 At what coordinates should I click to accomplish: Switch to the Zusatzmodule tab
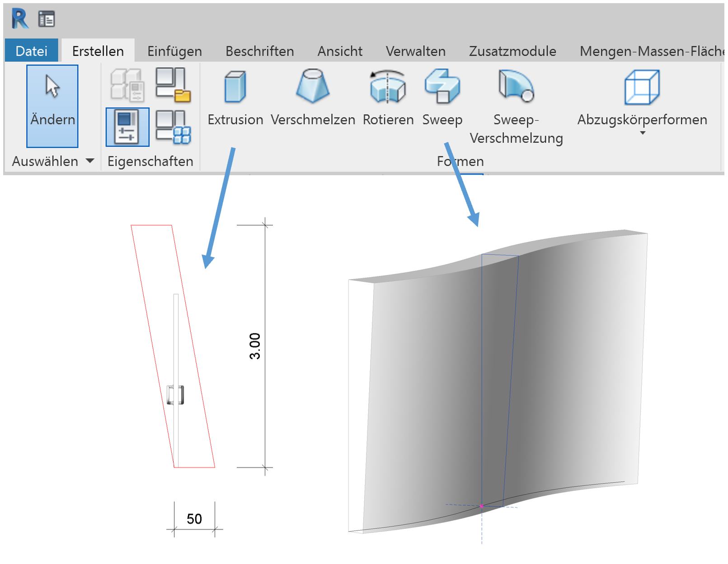pos(512,51)
